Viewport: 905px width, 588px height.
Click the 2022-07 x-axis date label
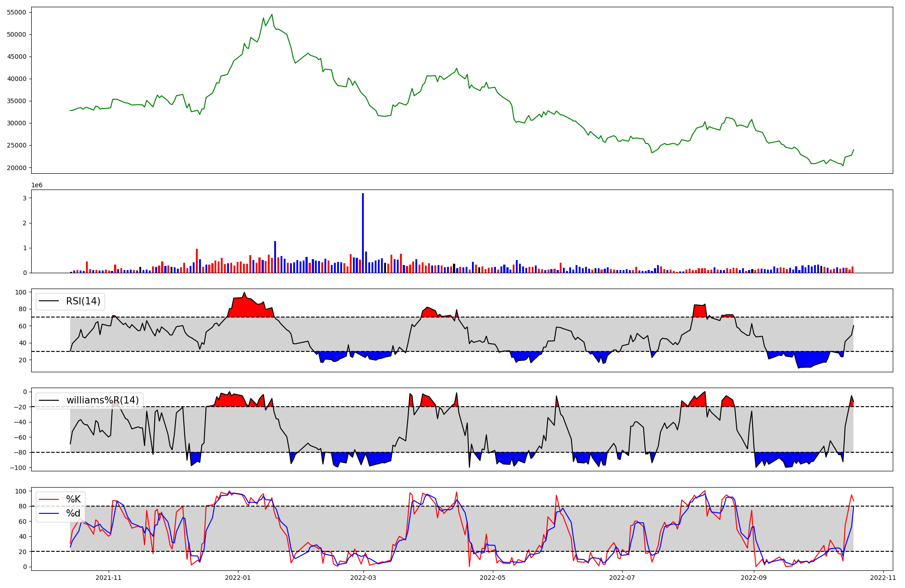point(622,578)
